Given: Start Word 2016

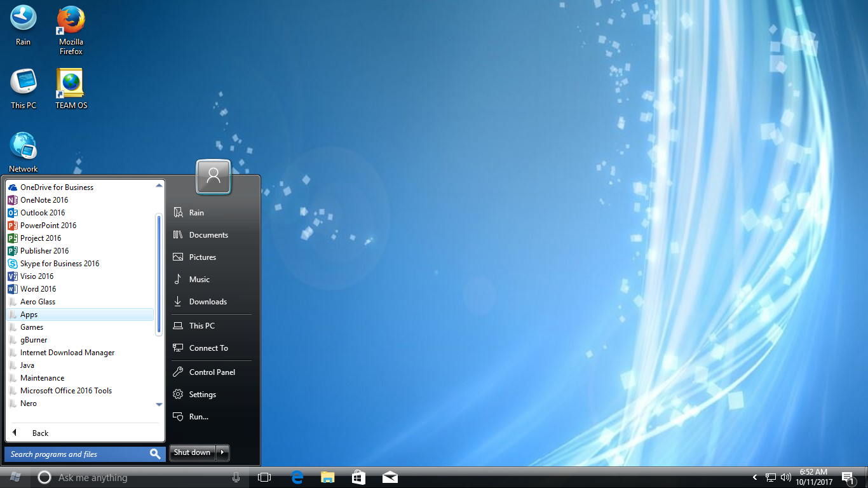Looking at the screenshot, I should [80, 289].
